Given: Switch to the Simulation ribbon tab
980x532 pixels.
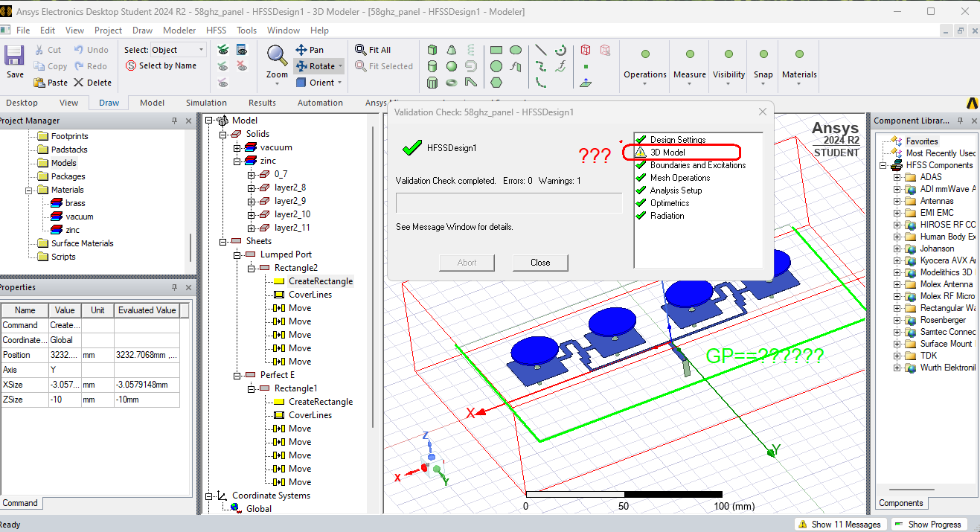Looking at the screenshot, I should (x=206, y=103).
